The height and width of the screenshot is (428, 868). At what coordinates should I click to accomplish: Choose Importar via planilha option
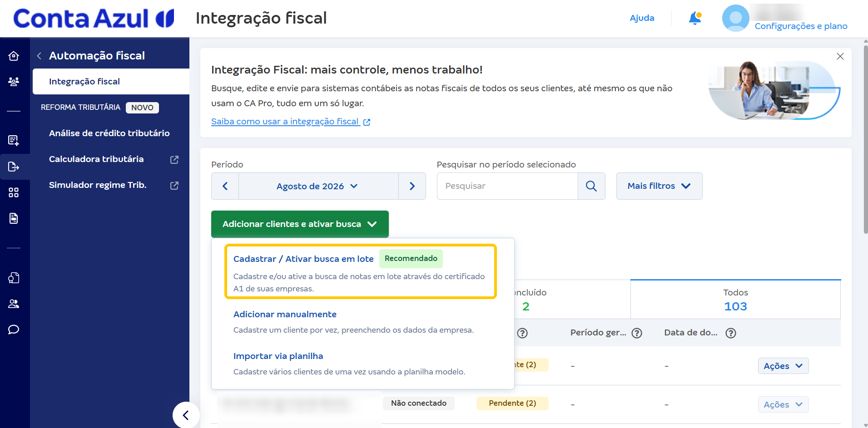[278, 356]
